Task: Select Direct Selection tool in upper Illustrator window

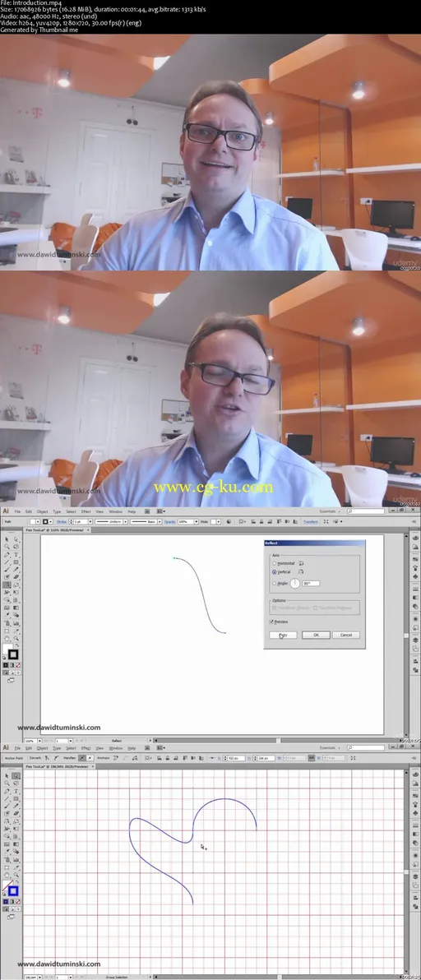Action: pyautogui.click(x=16, y=539)
